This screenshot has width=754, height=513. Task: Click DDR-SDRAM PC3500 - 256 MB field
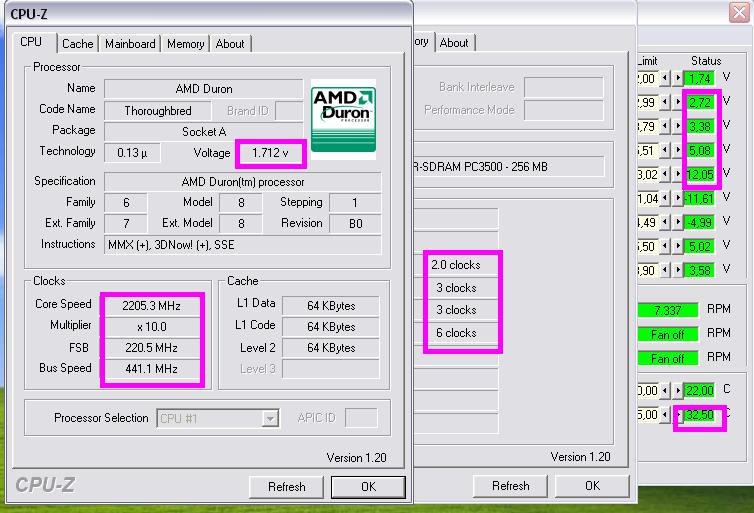[x=509, y=167]
